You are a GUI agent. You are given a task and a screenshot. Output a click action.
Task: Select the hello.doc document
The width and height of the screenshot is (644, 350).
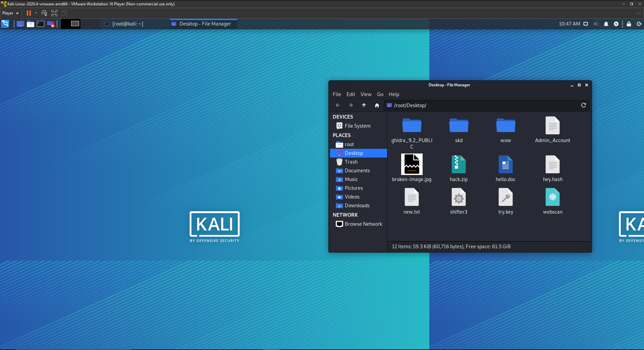[x=505, y=165]
